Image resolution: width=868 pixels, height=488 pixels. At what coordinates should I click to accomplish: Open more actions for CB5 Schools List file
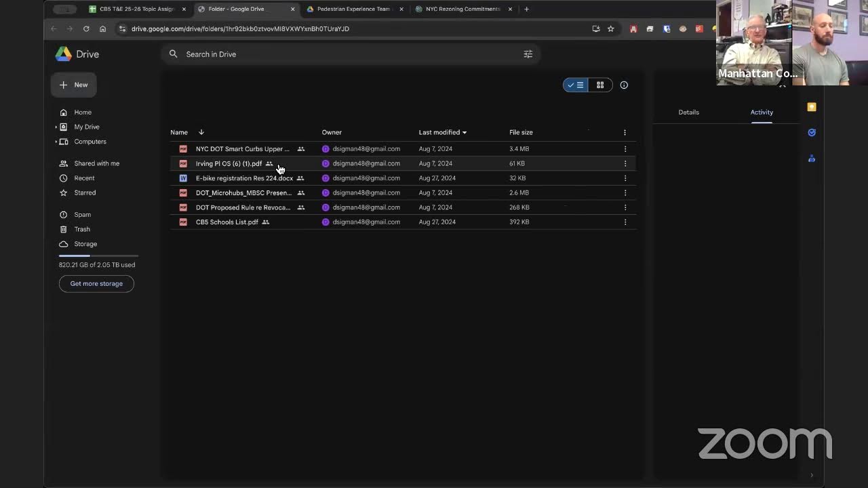pyautogui.click(x=625, y=222)
